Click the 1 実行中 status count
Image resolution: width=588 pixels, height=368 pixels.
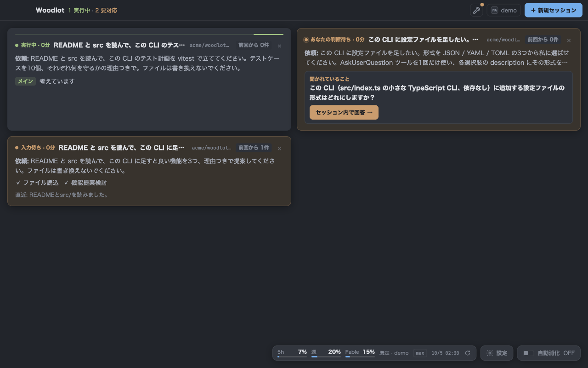(x=79, y=10)
